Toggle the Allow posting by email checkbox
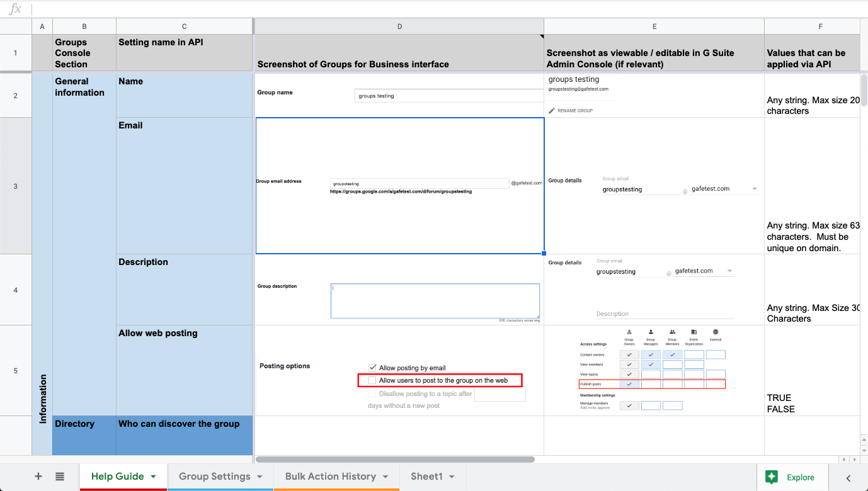The width and height of the screenshot is (868, 491). pyautogui.click(x=372, y=368)
